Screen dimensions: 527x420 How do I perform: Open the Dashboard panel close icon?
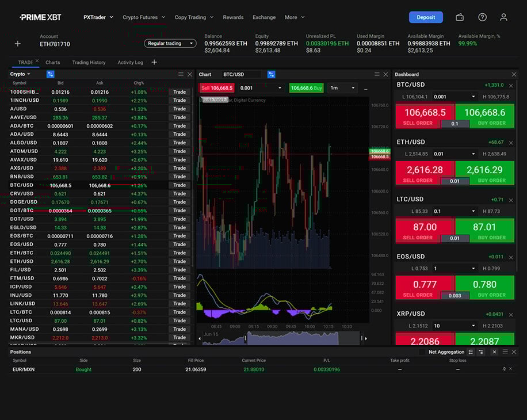[514, 74]
